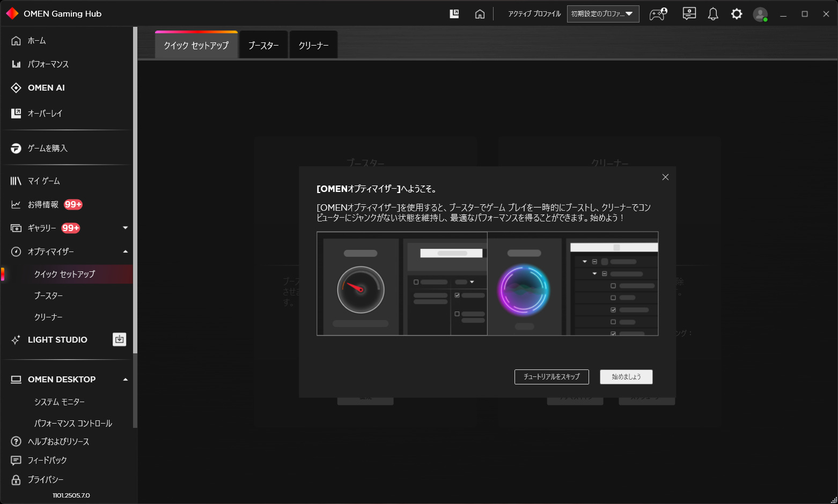
Task: Open the LIGHT STUDIO sidebar label
Action: [x=57, y=340]
